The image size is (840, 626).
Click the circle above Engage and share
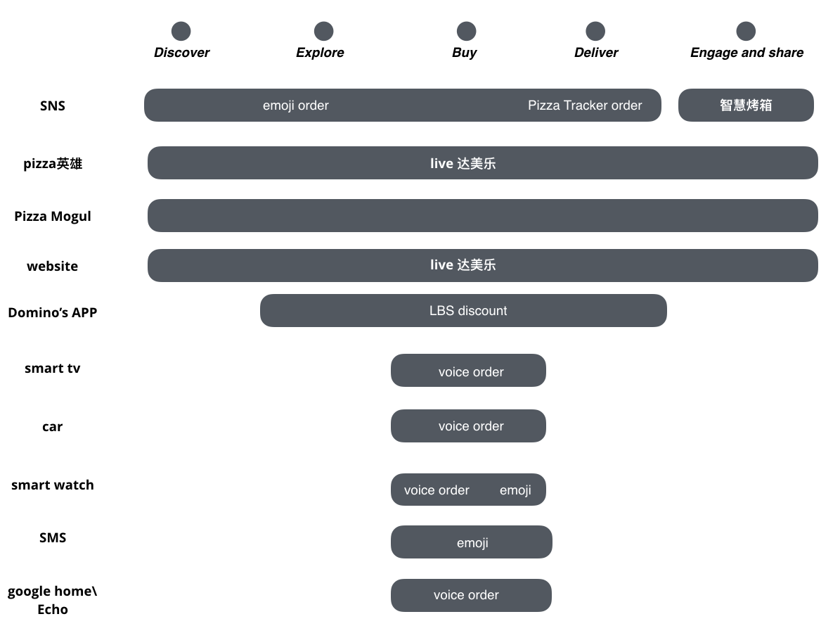(x=746, y=31)
